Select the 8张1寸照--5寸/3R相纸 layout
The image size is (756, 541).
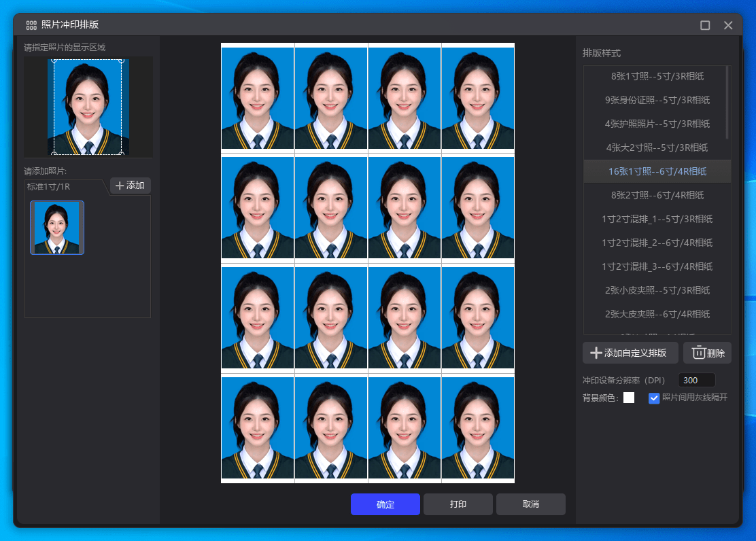657,76
